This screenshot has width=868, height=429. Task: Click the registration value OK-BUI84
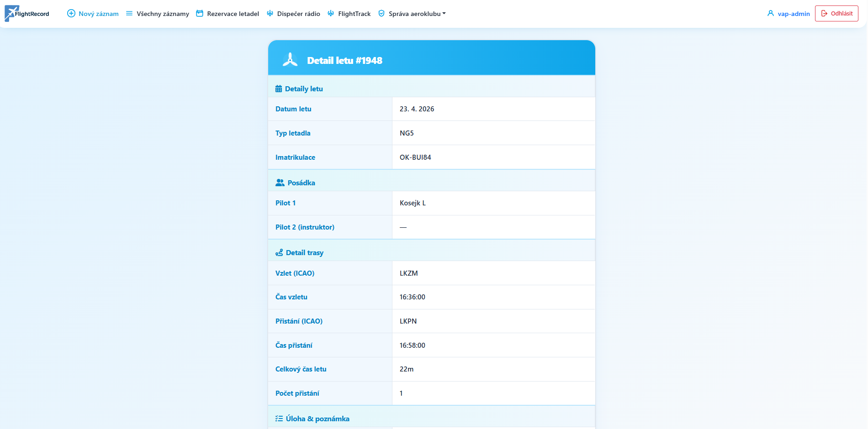pyautogui.click(x=415, y=157)
